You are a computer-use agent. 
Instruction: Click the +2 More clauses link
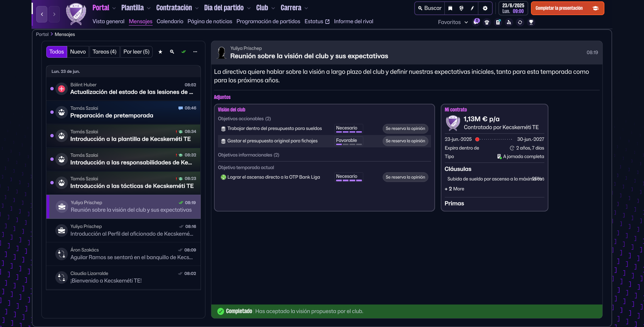[454, 189]
